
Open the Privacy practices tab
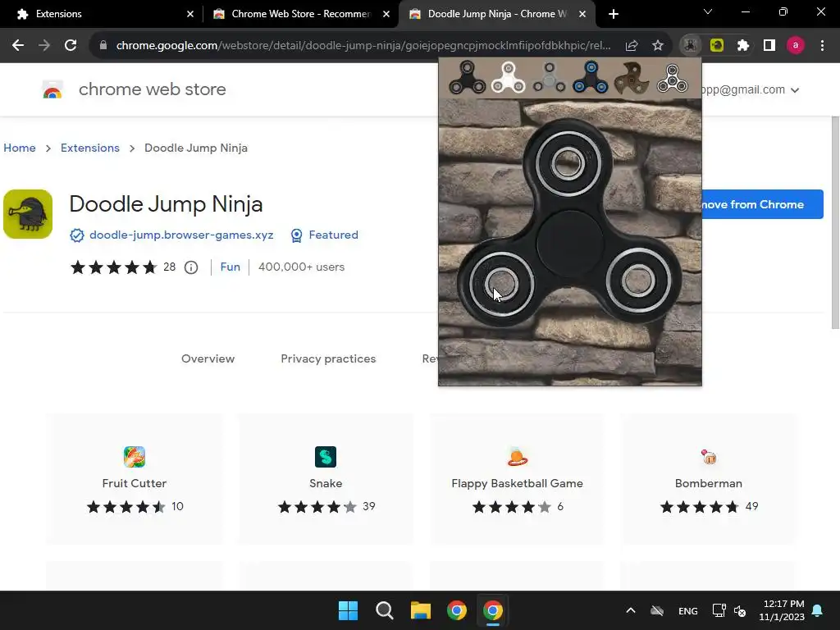[328, 359]
